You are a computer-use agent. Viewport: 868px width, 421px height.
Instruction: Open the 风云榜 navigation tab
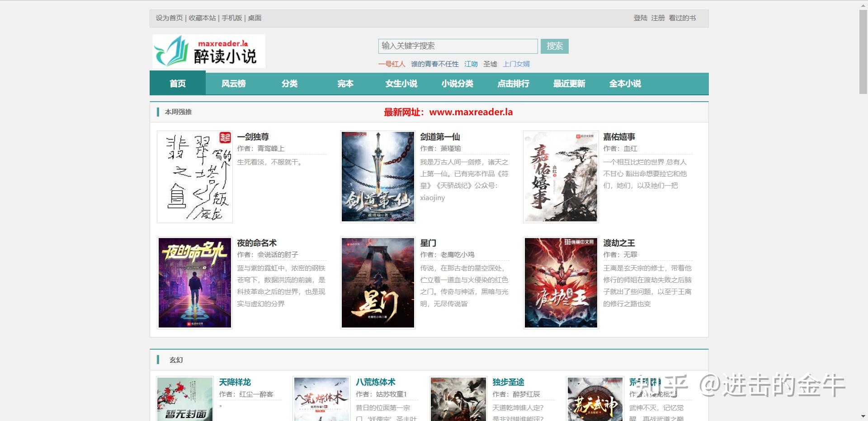click(234, 84)
